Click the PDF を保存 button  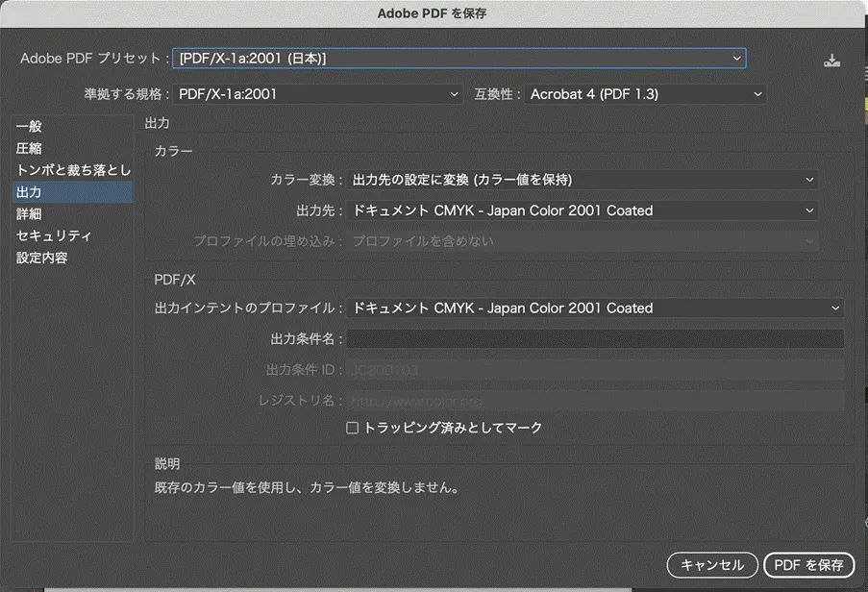[x=808, y=565]
